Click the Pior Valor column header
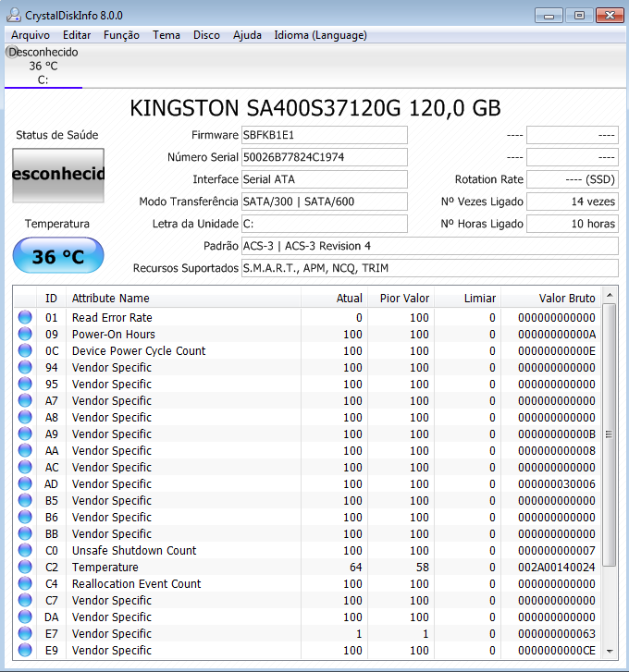 pos(401,298)
